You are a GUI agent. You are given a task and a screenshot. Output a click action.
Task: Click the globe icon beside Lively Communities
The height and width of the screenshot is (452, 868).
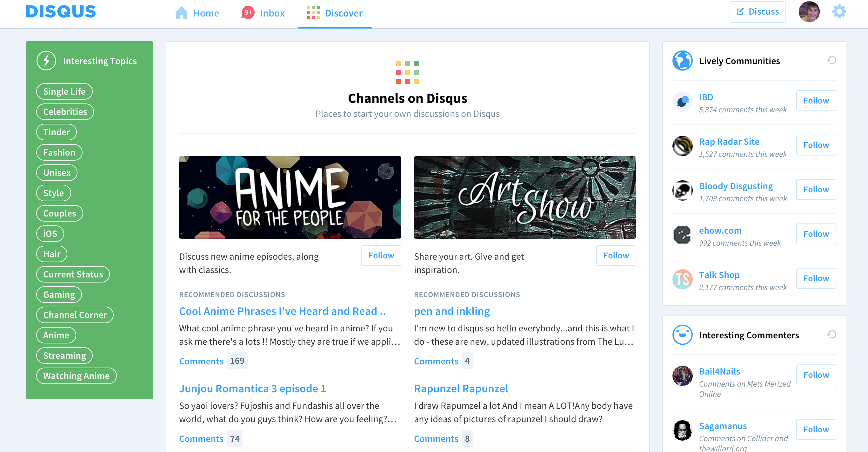pos(682,61)
